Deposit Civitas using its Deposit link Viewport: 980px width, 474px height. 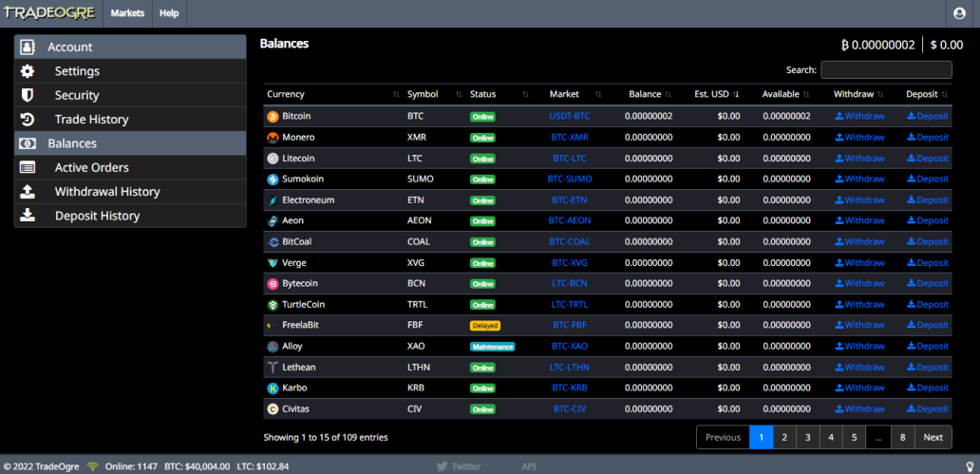click(x=928, y=409)
